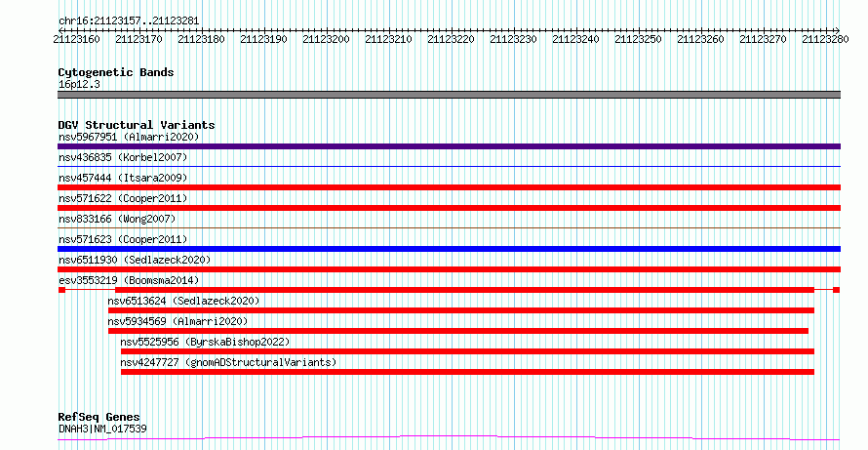This screenshot has width=868, height=450.
Task: Click ruler position 21123270
Action: 763,39
